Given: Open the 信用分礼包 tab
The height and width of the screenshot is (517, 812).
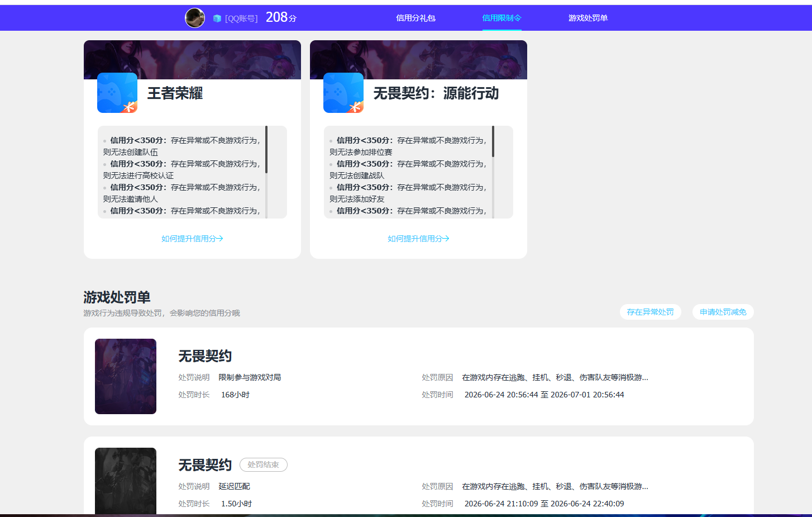Looking at the screenshot, I should point(415,18).
